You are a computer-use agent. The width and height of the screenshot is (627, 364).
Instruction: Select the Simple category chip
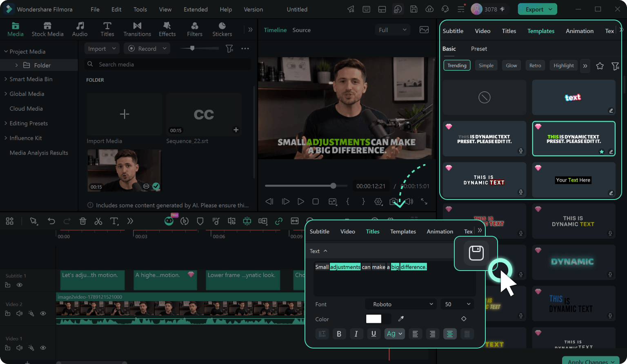486,65
